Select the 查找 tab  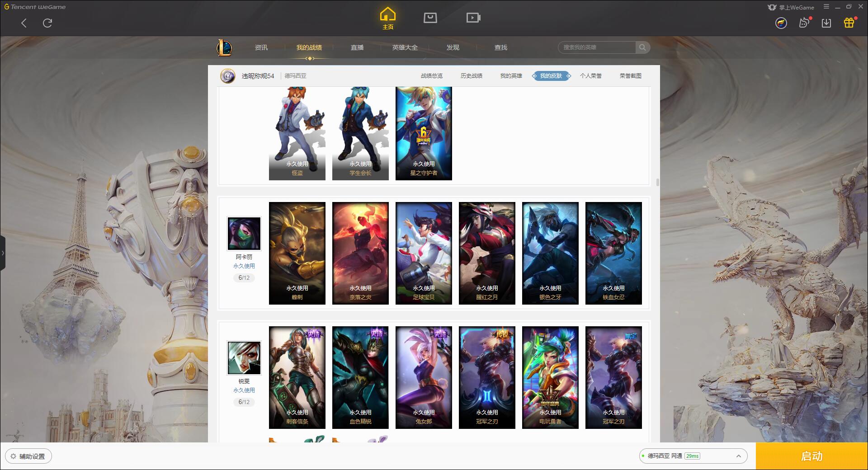tap(501, 47)
